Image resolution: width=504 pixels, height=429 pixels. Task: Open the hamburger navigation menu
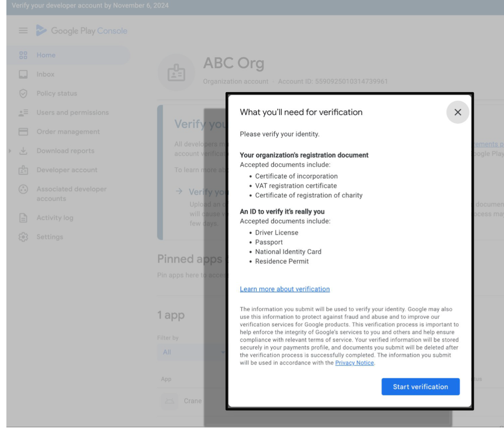23,31
